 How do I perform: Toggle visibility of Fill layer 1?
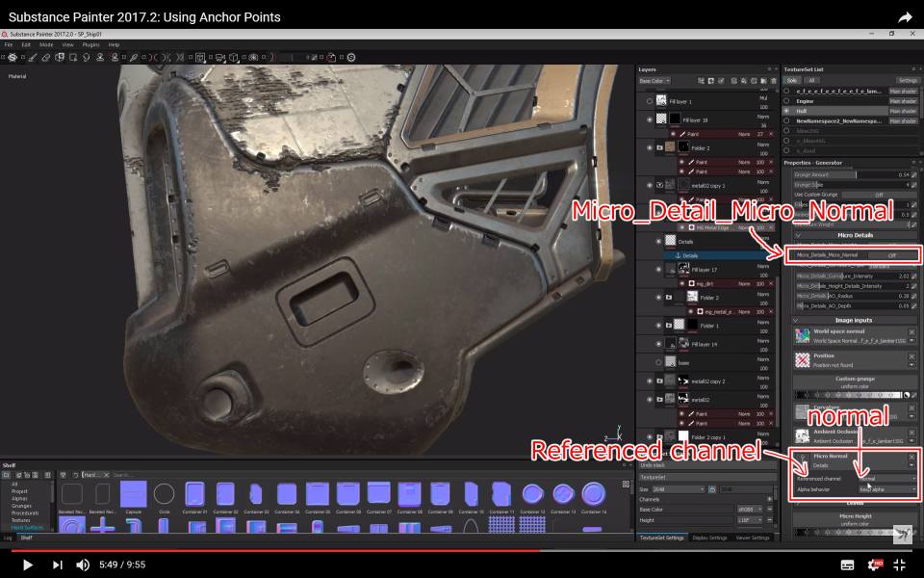coord(650,101)
